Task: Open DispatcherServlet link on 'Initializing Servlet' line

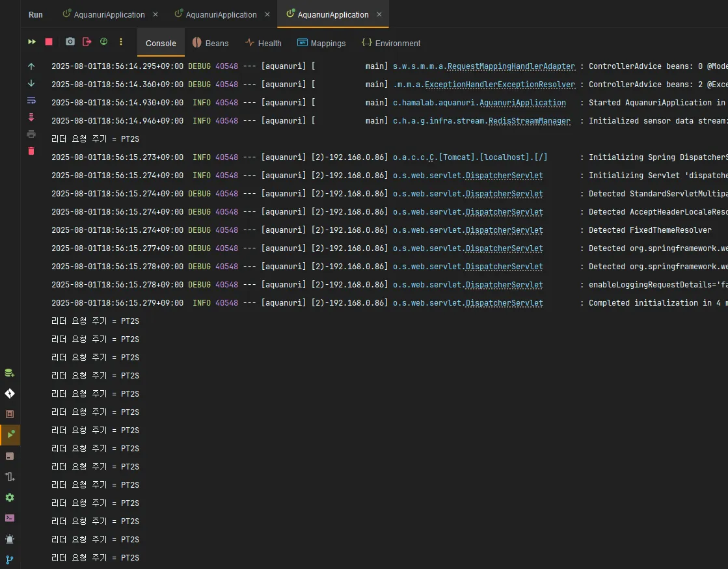Action: point(504,176)
